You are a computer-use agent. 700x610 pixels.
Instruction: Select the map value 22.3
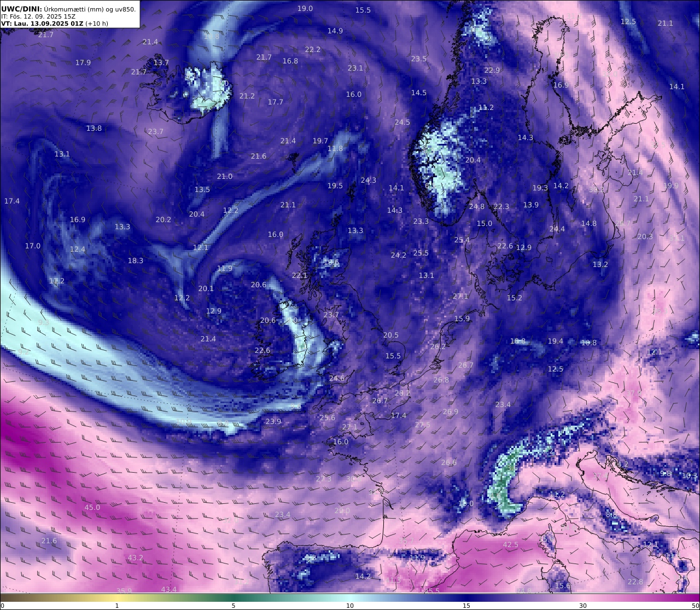click(501, 206)
